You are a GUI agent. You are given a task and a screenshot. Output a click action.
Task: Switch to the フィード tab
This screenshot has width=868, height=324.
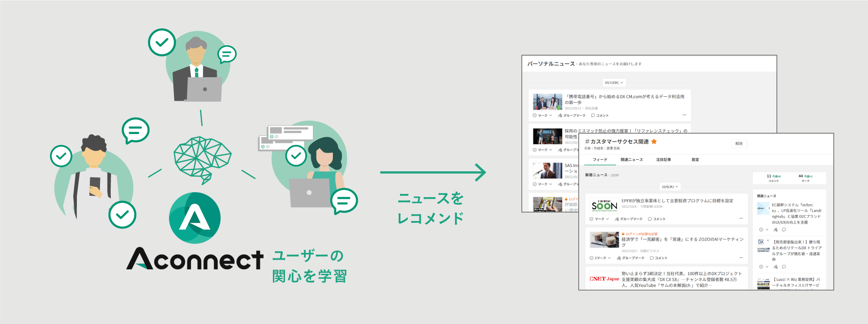[600, 160]
